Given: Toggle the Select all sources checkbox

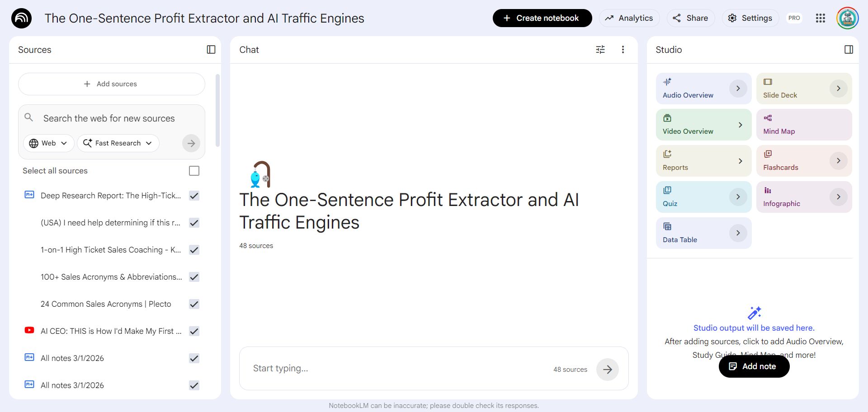Looking at the screenshot, I should click(x=194, y=171).
